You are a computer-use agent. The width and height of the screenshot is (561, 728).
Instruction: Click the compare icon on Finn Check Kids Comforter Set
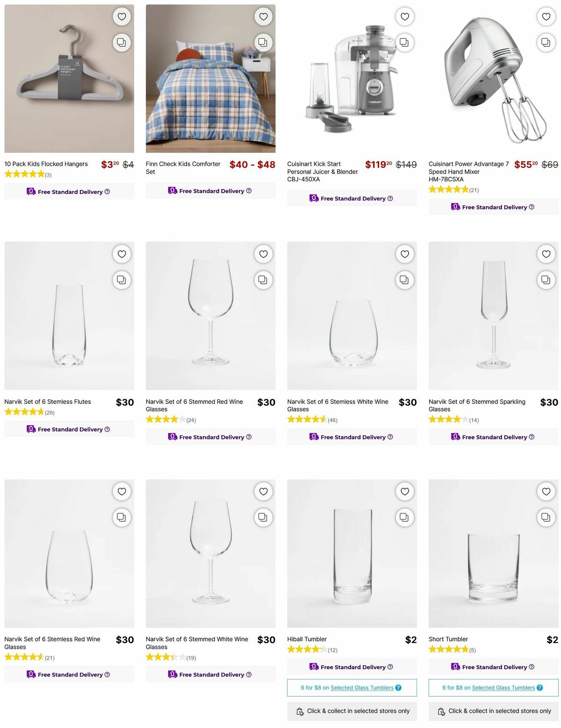click(x=263, y=42)
